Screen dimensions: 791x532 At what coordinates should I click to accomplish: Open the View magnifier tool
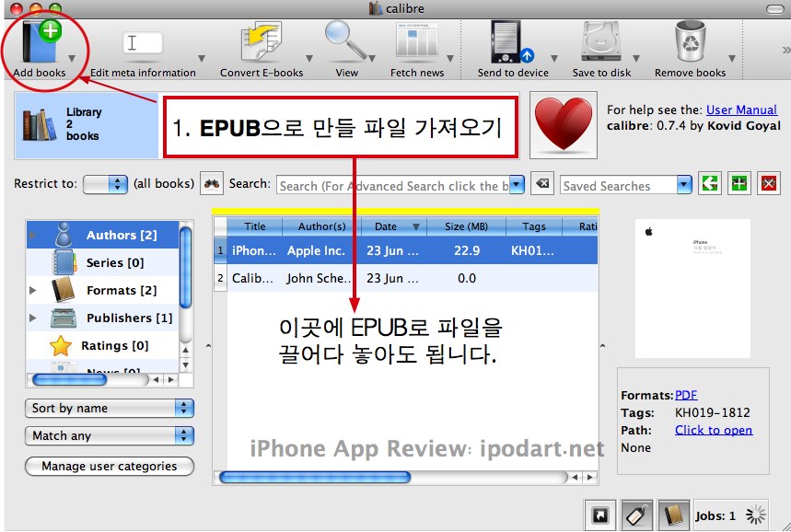point(345,41)
